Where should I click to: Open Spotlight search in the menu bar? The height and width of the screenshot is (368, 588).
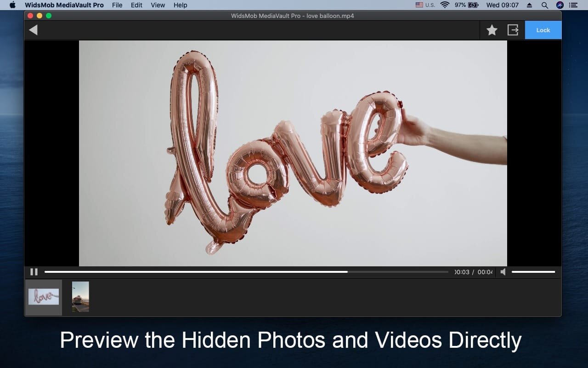pyautogui.click(x=544, y=5)
